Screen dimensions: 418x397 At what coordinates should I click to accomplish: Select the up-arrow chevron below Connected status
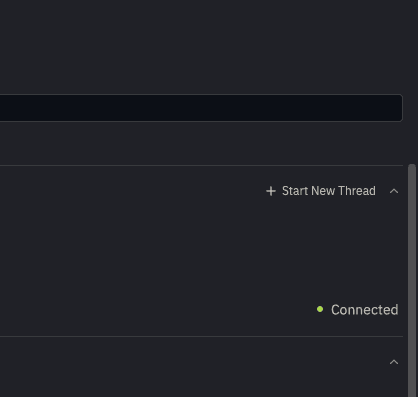[x=394, y=362]
